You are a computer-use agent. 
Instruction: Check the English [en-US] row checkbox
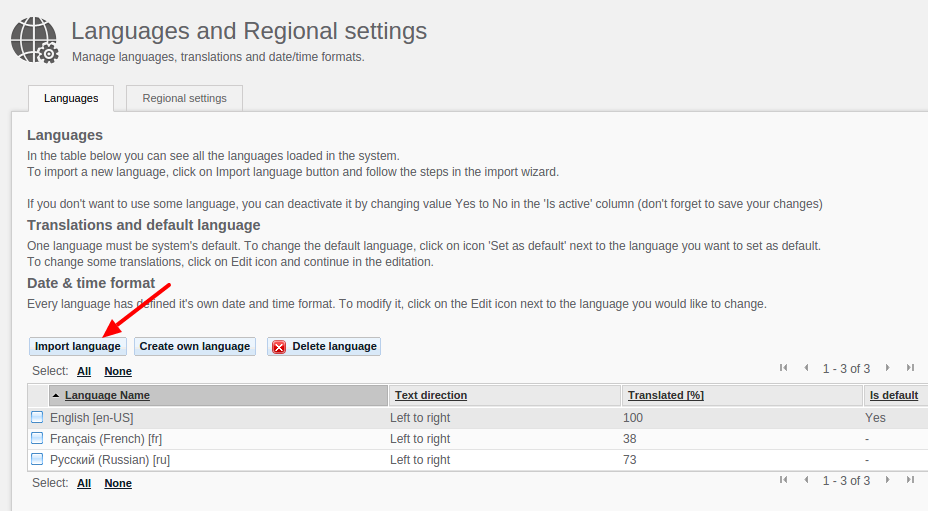click(x=37, y=417)
